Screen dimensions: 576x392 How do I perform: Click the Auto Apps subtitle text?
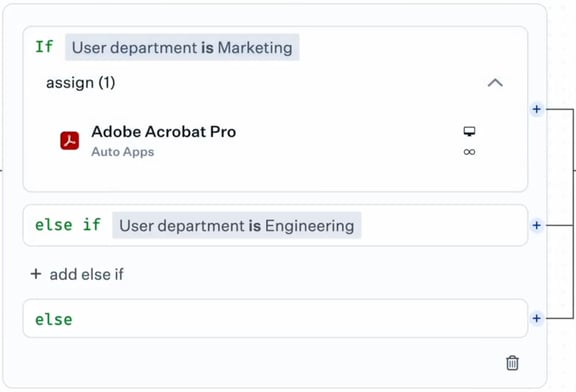(123, 152)
